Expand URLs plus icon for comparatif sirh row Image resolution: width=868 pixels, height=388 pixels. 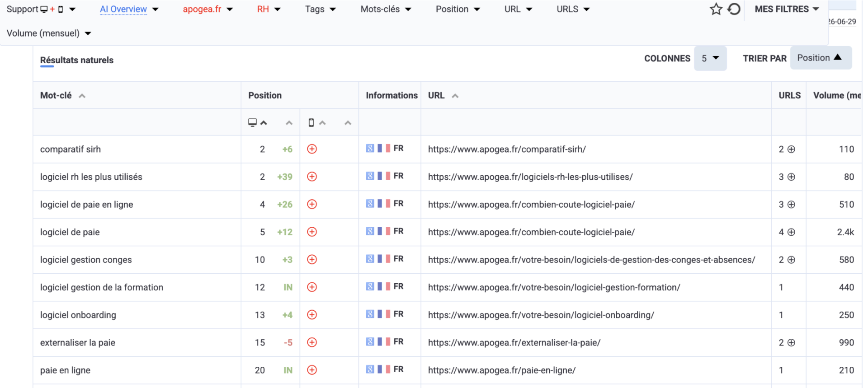coord(791,149)
